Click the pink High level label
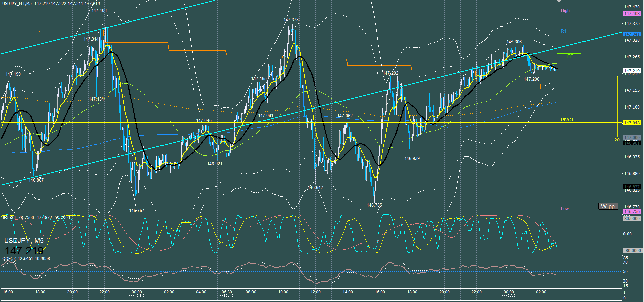 pyautogui.click(x=565, y=10)
